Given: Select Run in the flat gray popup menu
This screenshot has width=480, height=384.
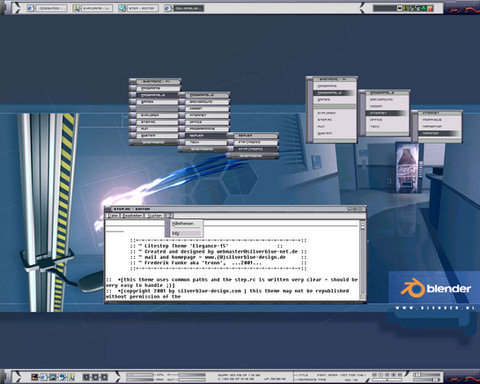Looking at the screenshot, I should pyautogui.click(x=334, y=127).
